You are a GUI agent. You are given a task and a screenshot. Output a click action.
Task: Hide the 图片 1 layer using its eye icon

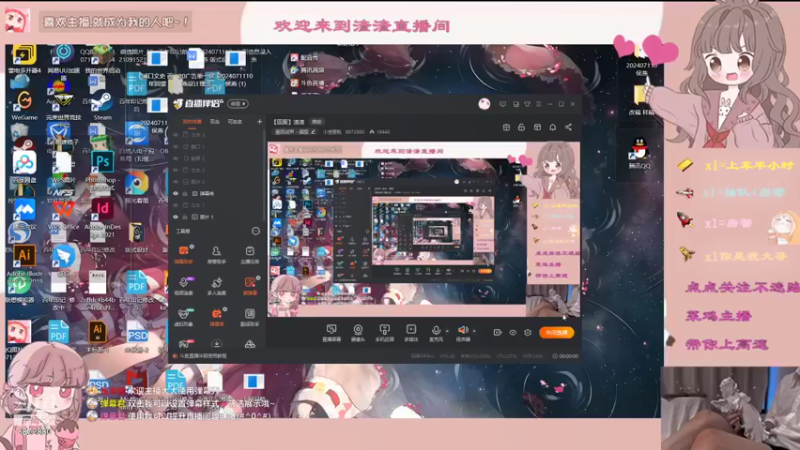(176, 217)
